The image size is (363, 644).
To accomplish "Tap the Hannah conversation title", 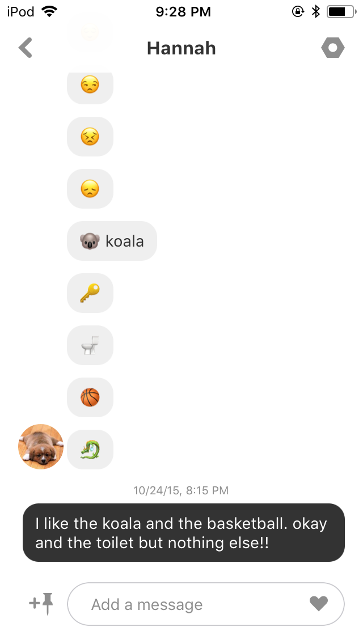I will (x=181, y=48).
